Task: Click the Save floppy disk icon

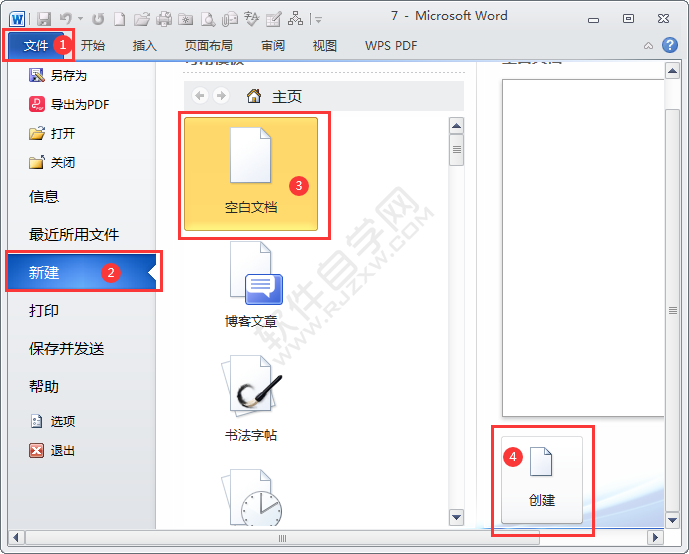Action: click(44, 19)
